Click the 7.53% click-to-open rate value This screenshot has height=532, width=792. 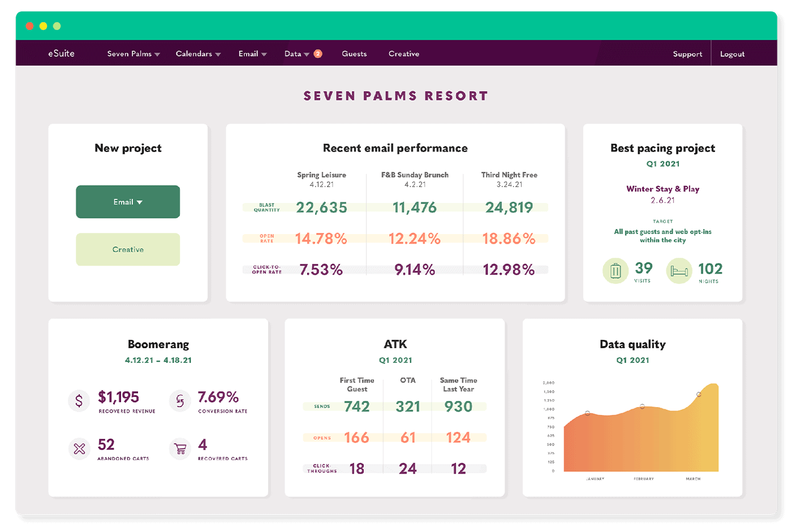tap(321, 270)
